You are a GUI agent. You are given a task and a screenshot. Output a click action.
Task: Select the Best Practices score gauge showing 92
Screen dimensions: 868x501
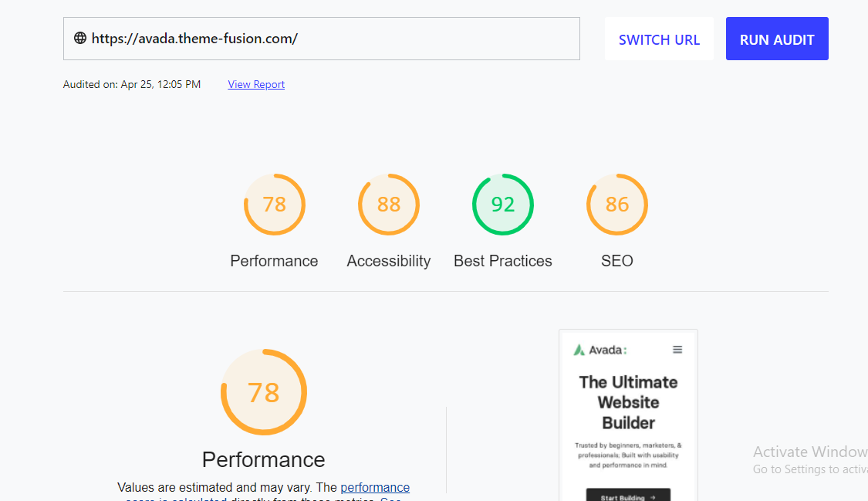(x=502, y=205)
